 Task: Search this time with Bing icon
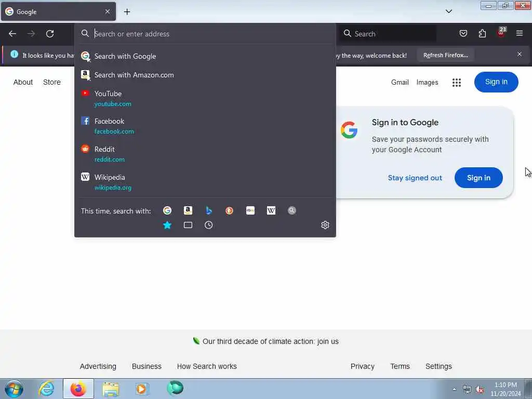coord(209,211)
